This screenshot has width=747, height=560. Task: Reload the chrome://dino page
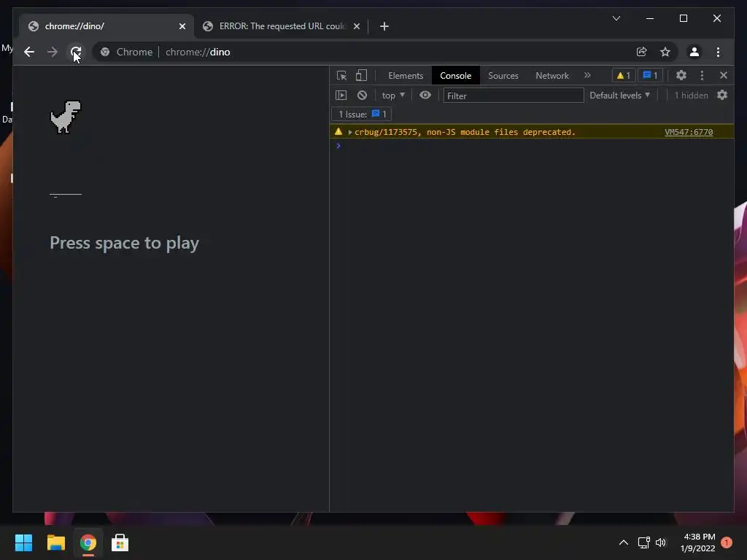pos(76,52)
